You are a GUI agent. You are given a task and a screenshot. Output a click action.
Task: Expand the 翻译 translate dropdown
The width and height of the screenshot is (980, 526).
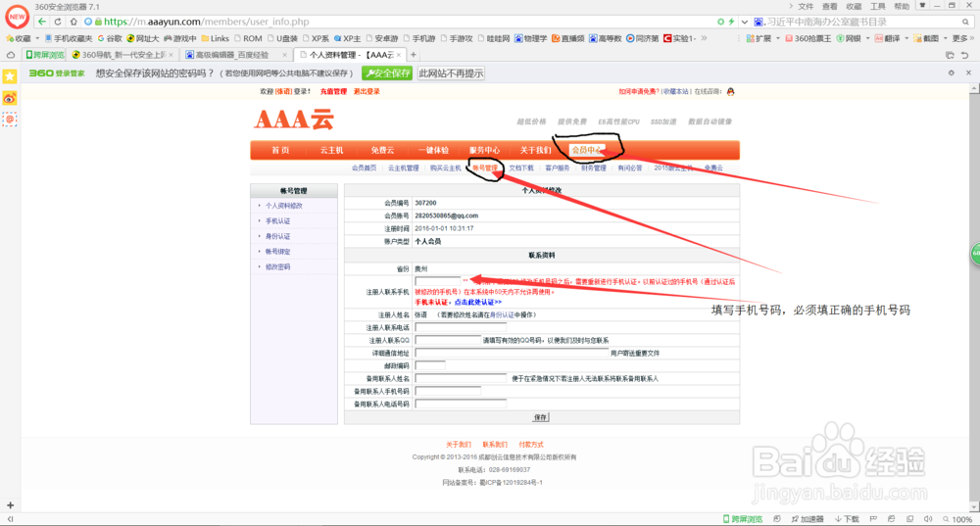[x=906, y=39]
